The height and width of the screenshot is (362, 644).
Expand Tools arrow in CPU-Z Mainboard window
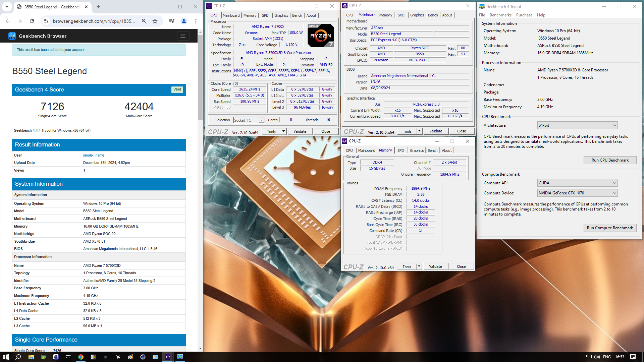(419, 131)
